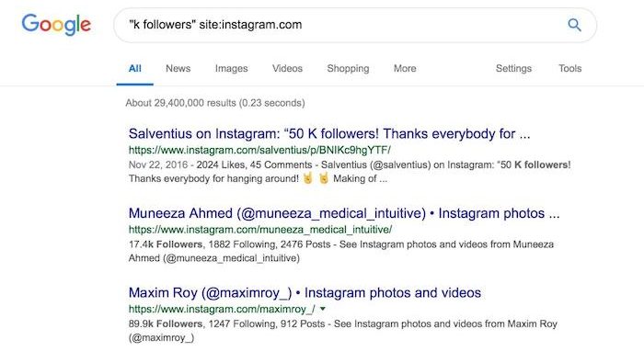
Task: Open the Settings menu
Action: click(x=513, y=69)
